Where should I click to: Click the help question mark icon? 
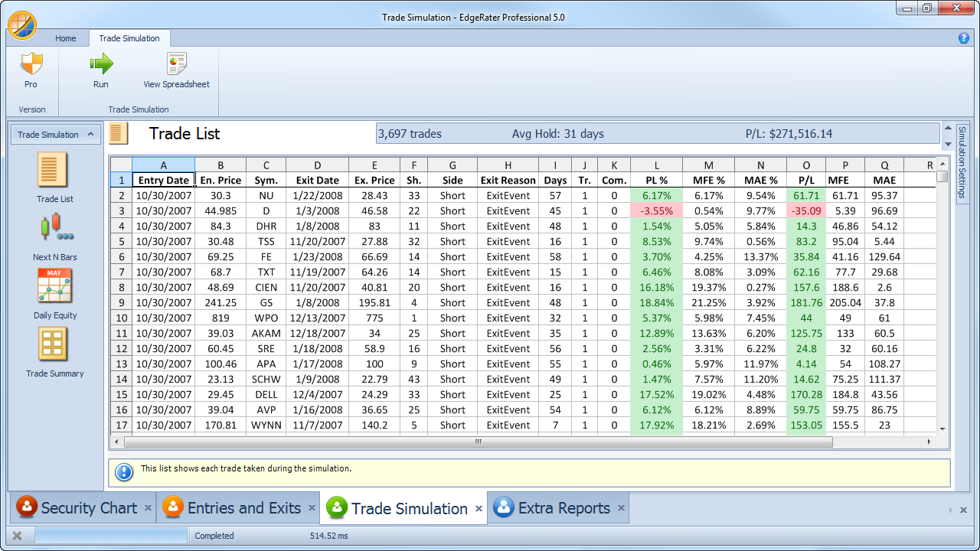(964, 37)
